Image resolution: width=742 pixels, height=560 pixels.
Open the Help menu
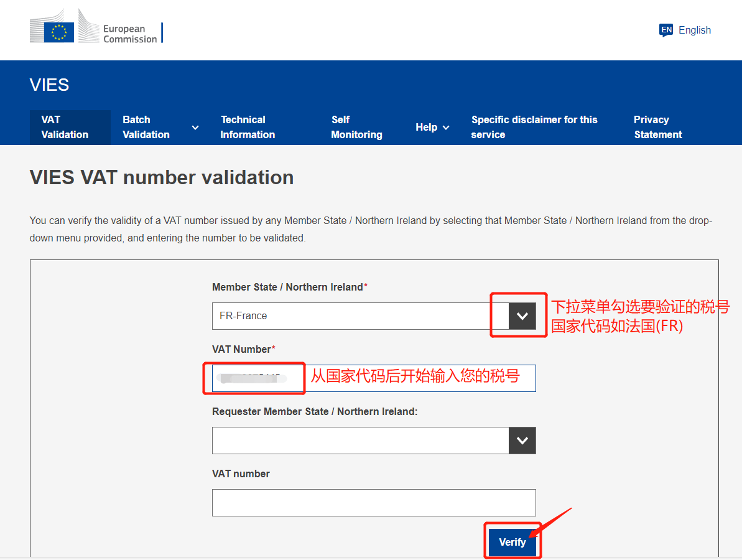426,127
